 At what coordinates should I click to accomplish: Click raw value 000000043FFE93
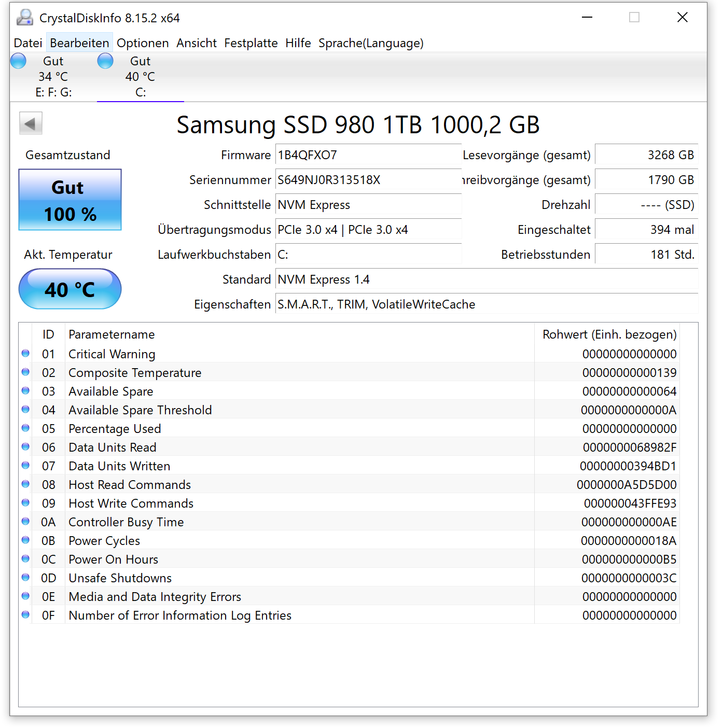click(x=630, y=503)
